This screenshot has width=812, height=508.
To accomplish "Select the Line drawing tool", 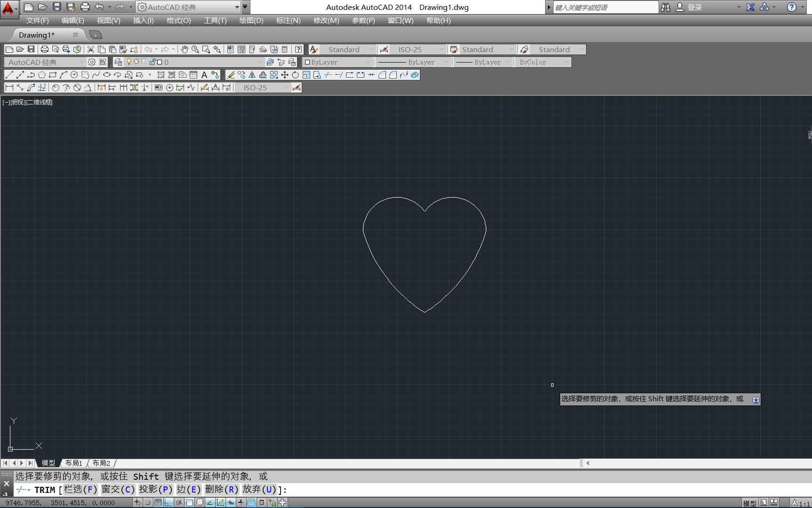I will tap(9, 75).
